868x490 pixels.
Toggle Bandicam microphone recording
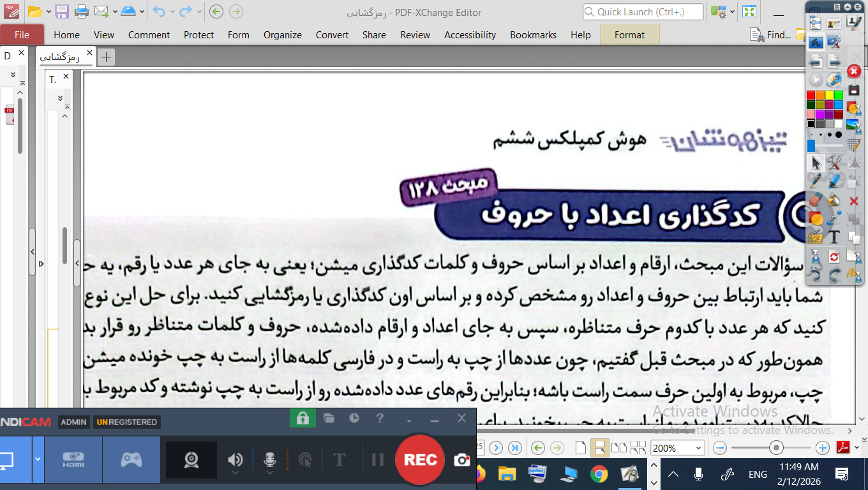pos(270,459)
